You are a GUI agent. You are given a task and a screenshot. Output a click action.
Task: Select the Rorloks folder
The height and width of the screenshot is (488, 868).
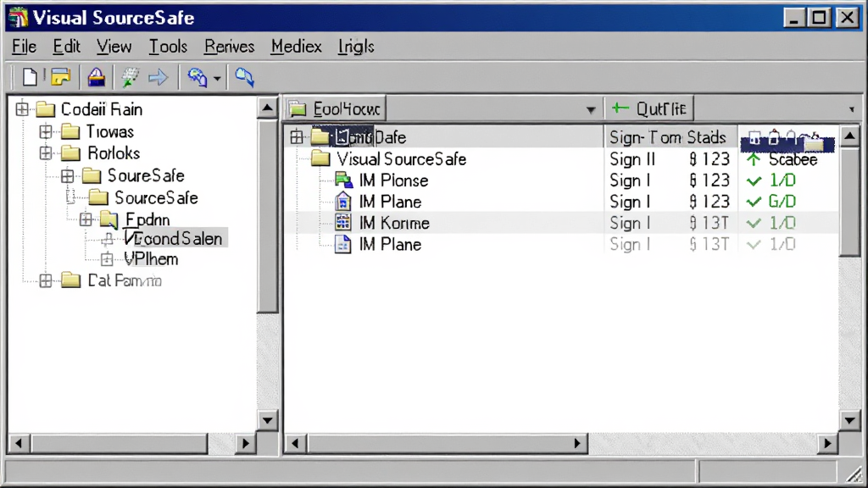click(x=114, y=153)
